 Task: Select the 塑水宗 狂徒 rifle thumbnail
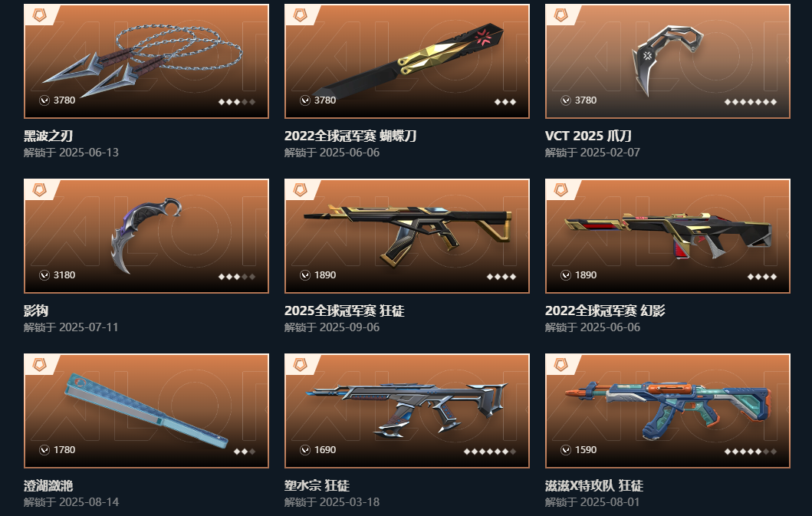407,411
